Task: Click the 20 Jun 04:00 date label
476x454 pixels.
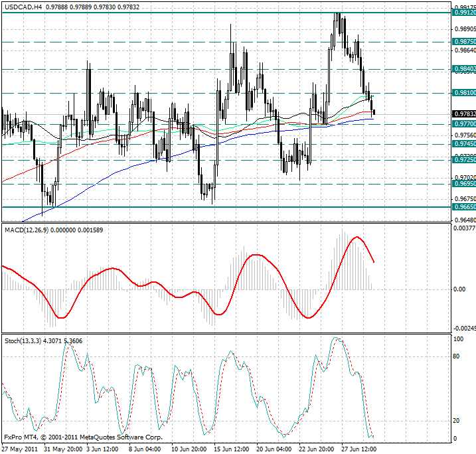Action: (274, 449)
